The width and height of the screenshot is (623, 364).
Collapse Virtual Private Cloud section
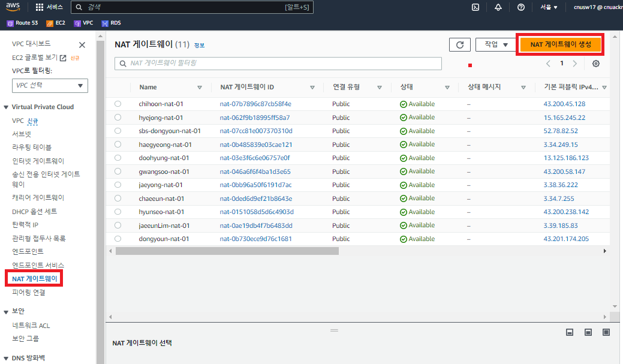point(6,107)
